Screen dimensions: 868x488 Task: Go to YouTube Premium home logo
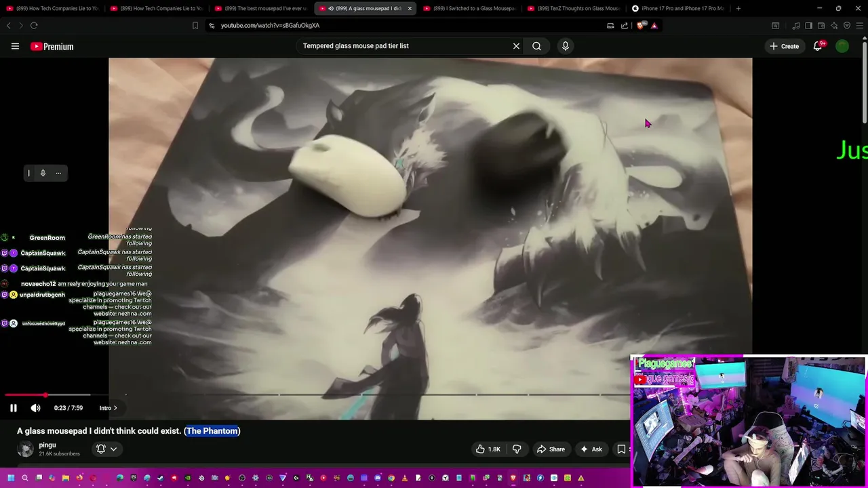point(52,47)
